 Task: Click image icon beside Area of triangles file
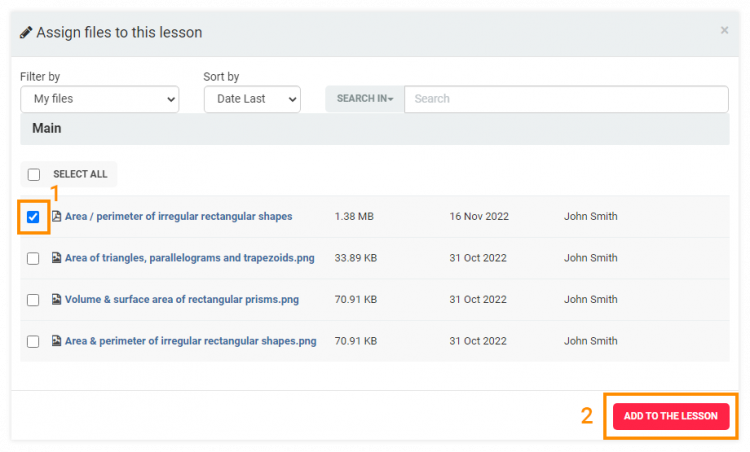tap(56, 258)
